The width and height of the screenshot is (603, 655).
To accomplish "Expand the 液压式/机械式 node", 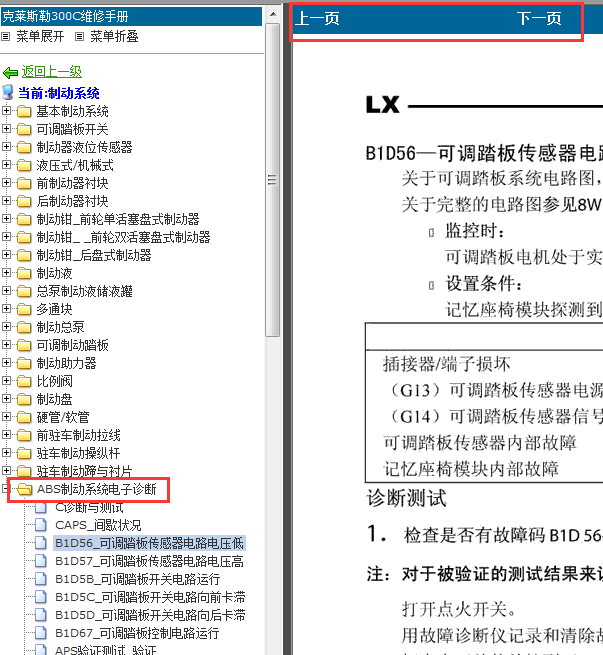I will pos(6,165).
